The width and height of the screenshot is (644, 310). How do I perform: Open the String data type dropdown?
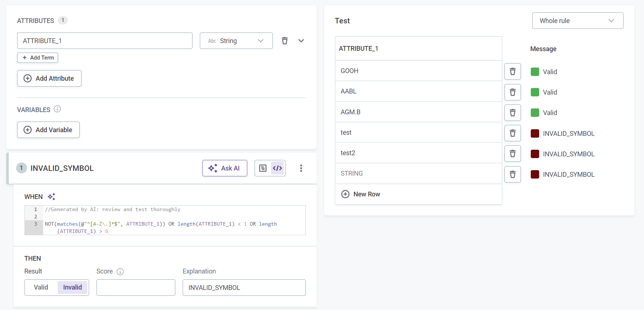coord(236,41)
